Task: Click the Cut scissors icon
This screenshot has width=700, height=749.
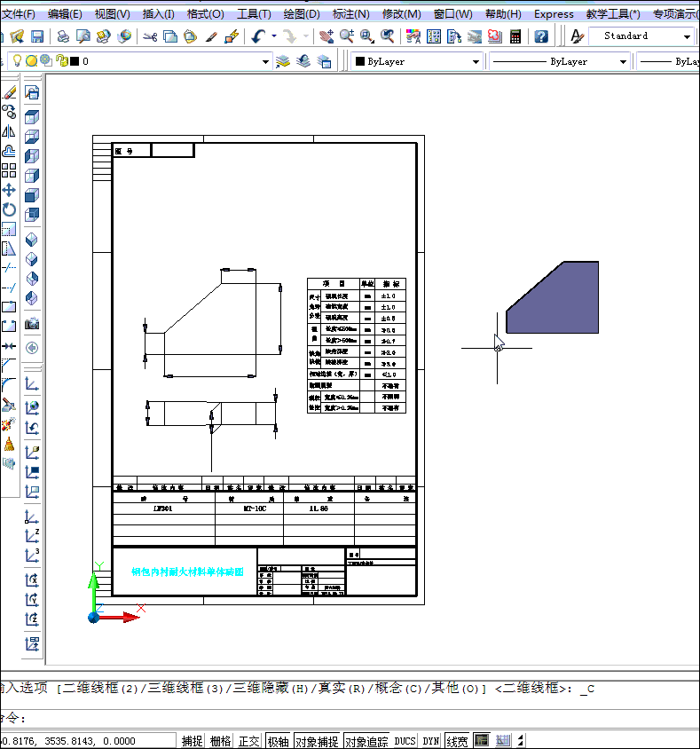Action: [x=150, y=36]
